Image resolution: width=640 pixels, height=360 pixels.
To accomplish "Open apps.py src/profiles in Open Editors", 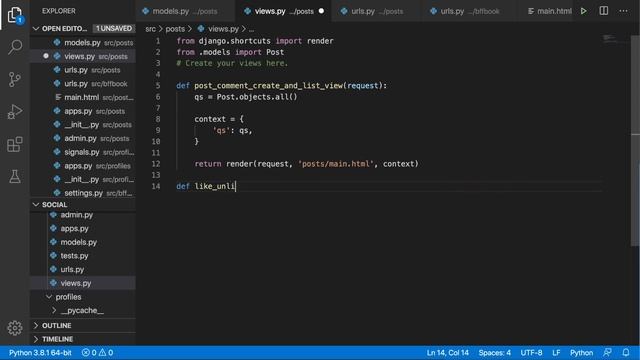I will [83, 166].
